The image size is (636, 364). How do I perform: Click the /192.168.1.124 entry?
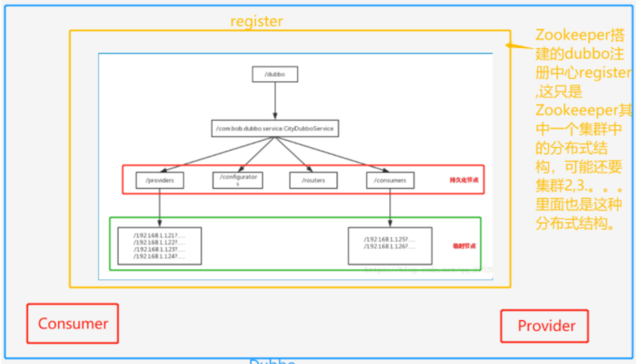tap(159, 257)
